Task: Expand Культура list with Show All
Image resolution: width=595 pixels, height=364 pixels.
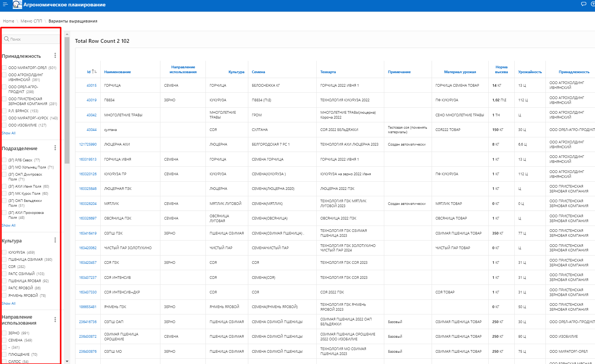Action: coord(9,304)
